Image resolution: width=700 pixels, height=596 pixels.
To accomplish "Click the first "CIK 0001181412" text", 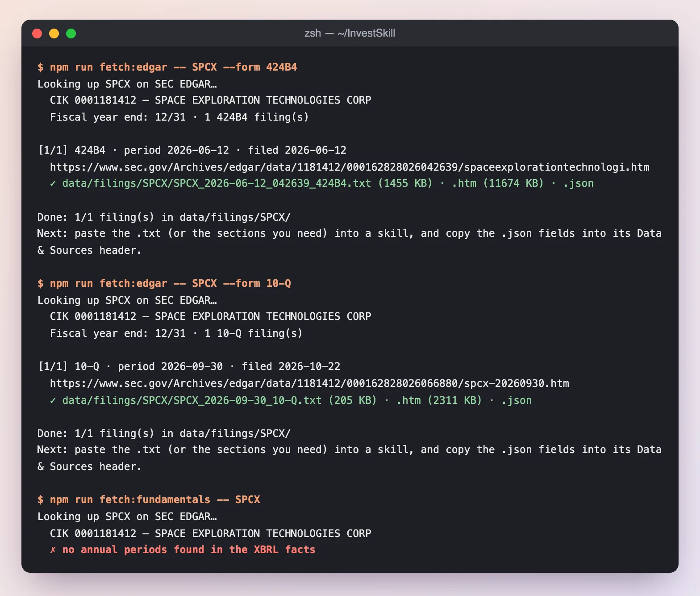I will click(93, 100).
